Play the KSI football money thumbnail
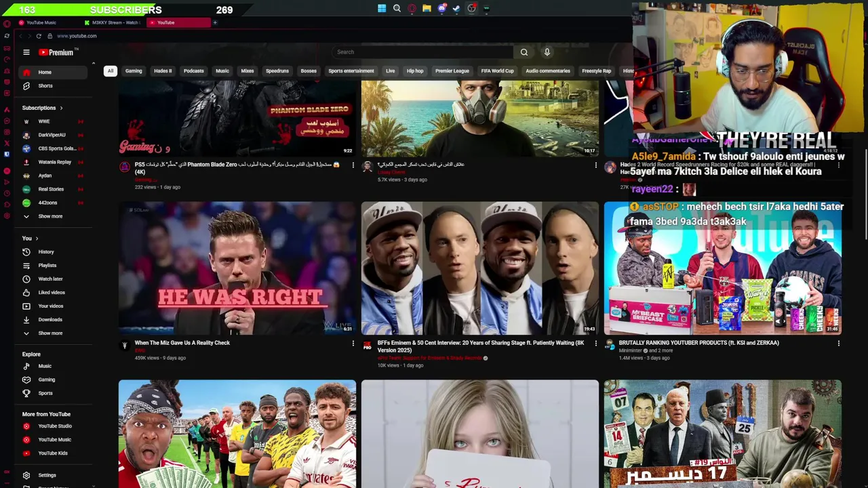Image resolution: width=868 pixels, height=488 pixels. point(237,434)
